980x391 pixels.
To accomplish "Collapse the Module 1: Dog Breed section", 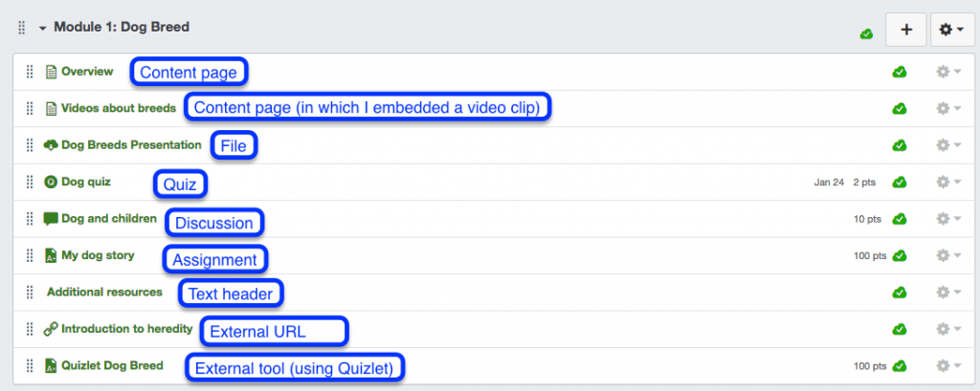I will tap(43, 28).
